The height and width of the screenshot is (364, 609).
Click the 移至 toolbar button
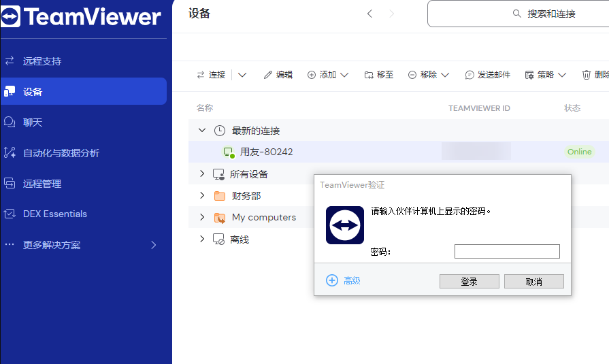379,75
